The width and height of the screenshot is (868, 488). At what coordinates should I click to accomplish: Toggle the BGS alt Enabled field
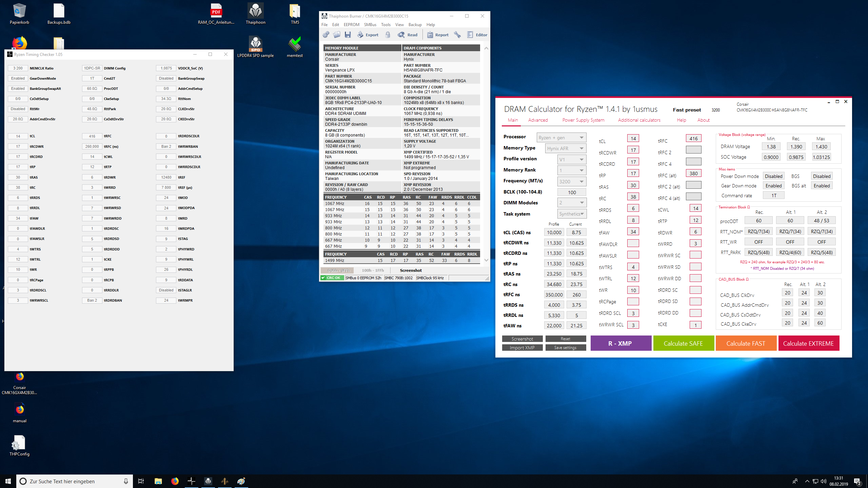click(x=822, y=186)
